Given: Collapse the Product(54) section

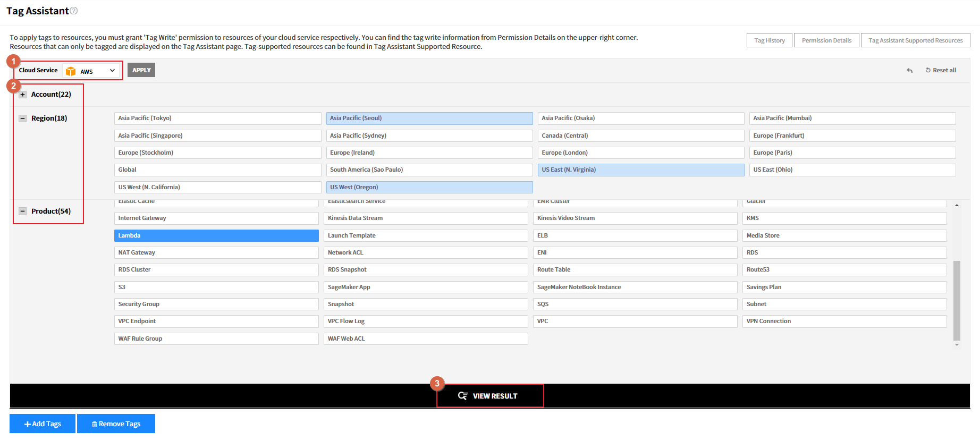Looking at the screenshot, I should [x=22, y=211].
